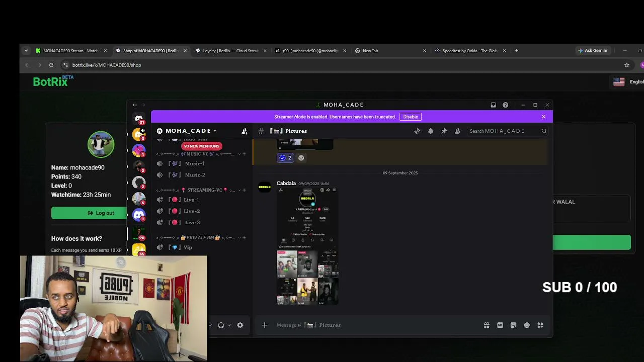
Task: Bookmark this page with the star icon
Action: click(x=627, y=65)
